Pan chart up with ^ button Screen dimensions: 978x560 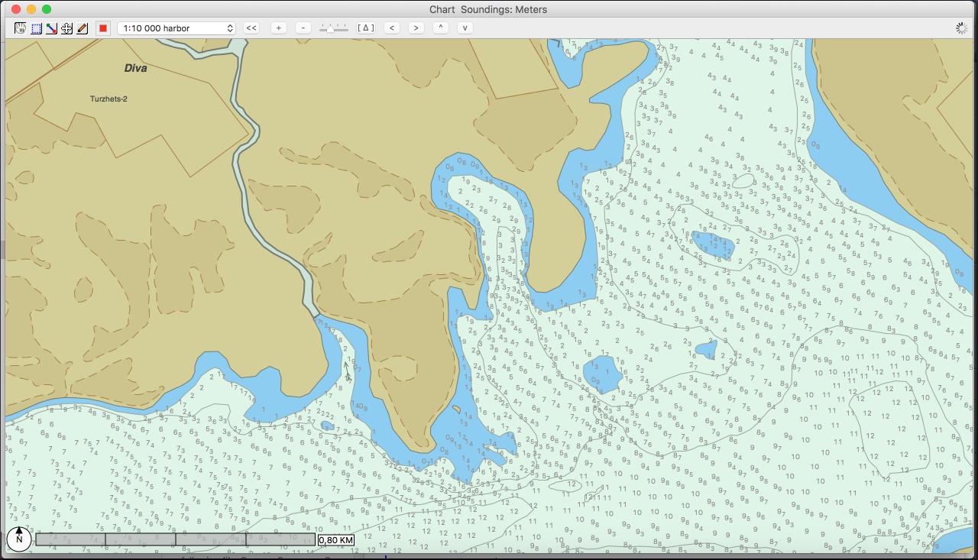pos(440,28)
